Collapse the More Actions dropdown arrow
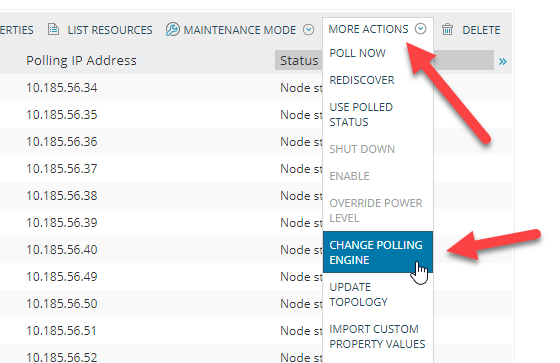The height and width of the screenshot is (363, 560). [420, 29]
